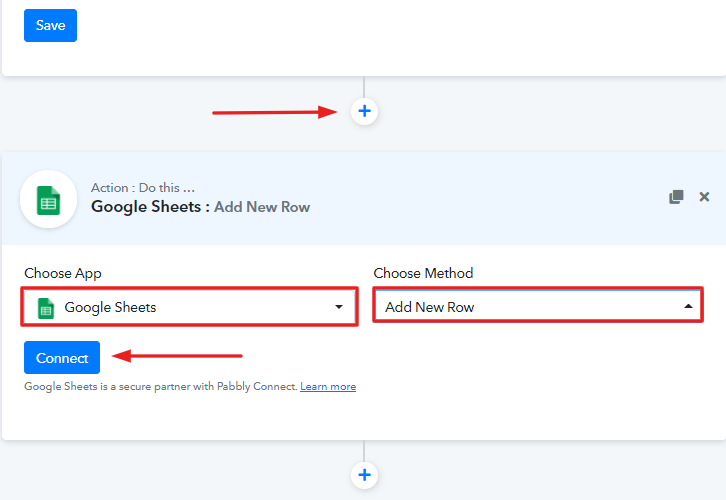Click the caret on Add New Row dropdown

(688, 306)
